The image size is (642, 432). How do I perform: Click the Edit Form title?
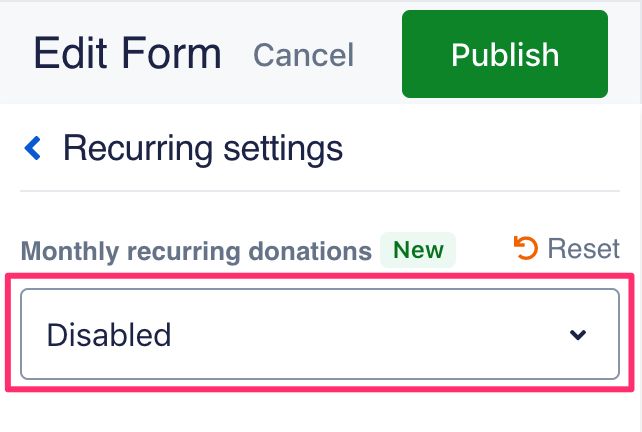click(x=127, y=53)
